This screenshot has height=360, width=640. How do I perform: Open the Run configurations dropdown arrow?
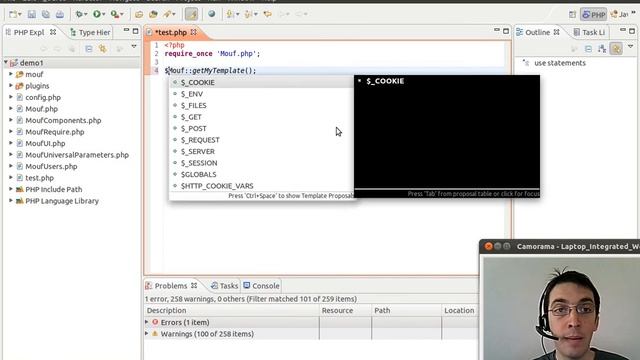103,15
